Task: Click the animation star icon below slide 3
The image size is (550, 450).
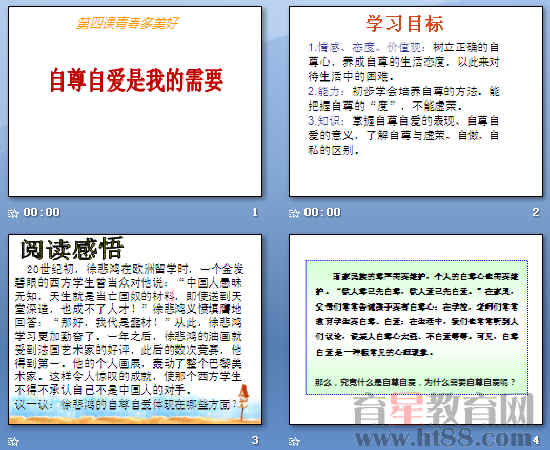Action: coord(13,441)
